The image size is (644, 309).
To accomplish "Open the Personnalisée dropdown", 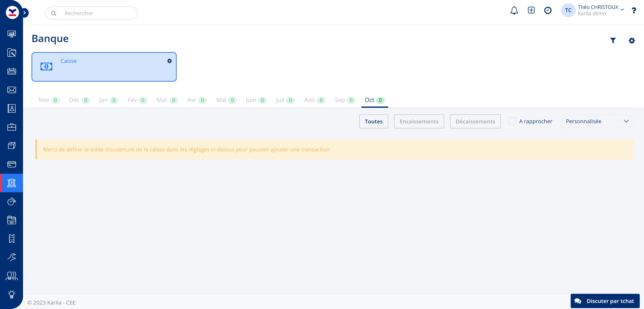I will [x=597, y=121].
